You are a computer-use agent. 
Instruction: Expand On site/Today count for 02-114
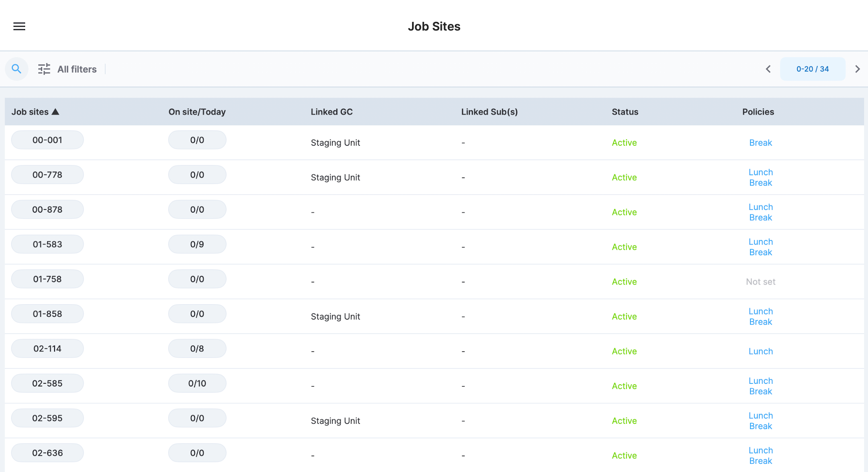point(197,349)
